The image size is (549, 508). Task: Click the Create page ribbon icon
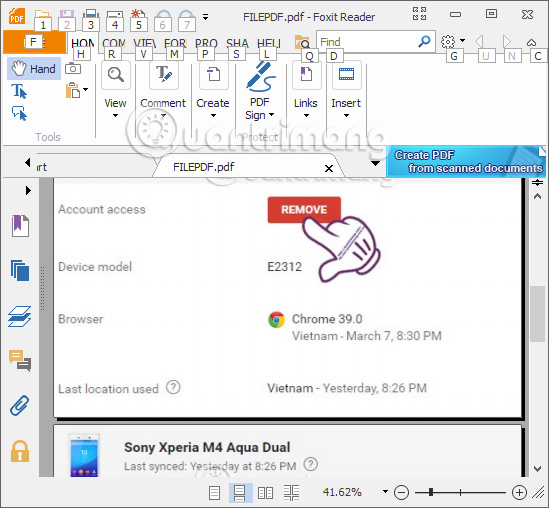214,75
